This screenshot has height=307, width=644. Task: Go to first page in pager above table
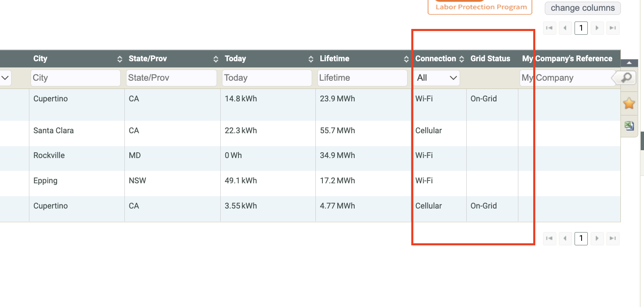(549, 28)
